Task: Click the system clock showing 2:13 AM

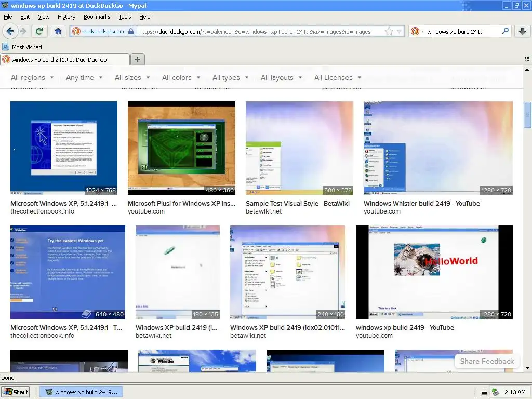Action: [515, 392]
